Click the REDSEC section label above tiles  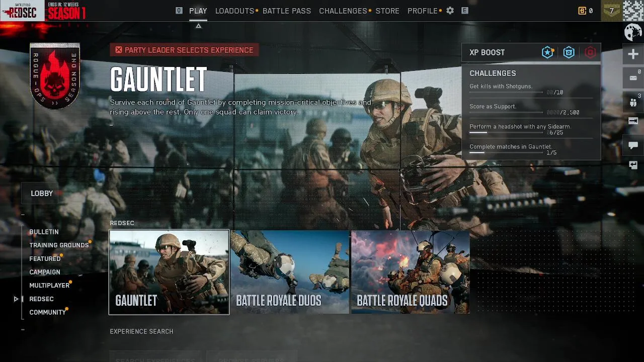pyautogui.click(x=122, y=223)
